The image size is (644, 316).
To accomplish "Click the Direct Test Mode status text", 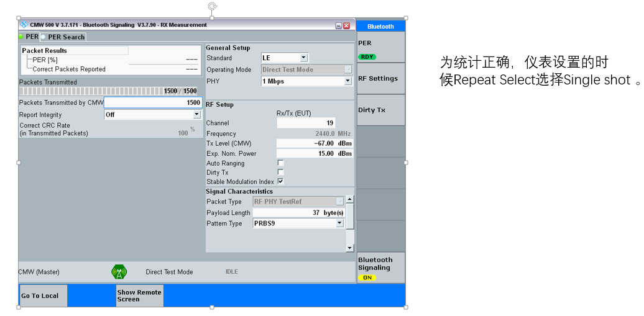I will click(169, 272).
